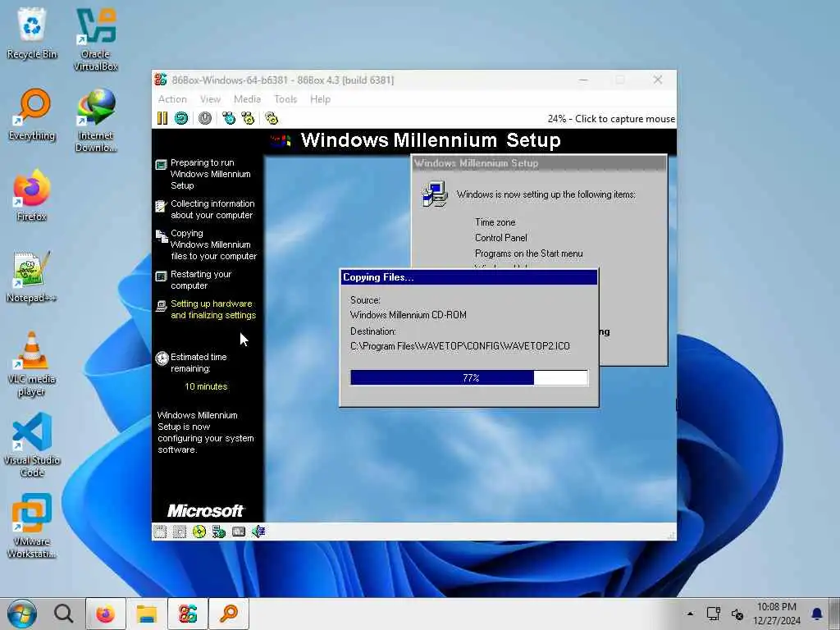Click "Collecting information about your computer" step
The image size is (840, 630).
[x=212, y=209]
